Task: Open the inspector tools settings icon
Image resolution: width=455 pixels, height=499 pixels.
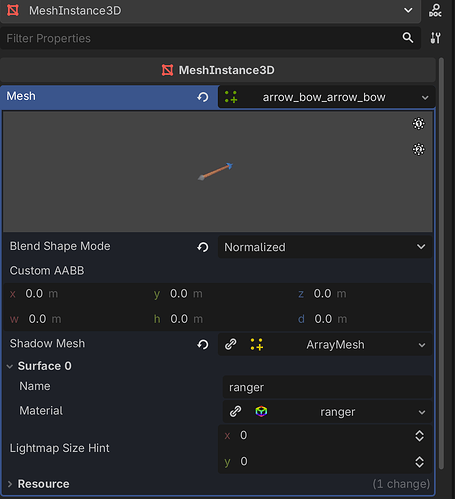Action: pos(435,38)
